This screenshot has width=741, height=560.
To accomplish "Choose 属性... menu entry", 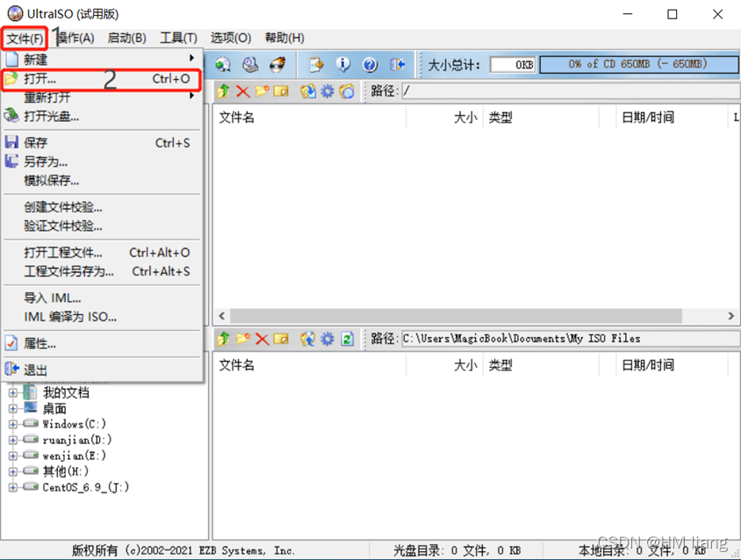I will click(102, 343).
